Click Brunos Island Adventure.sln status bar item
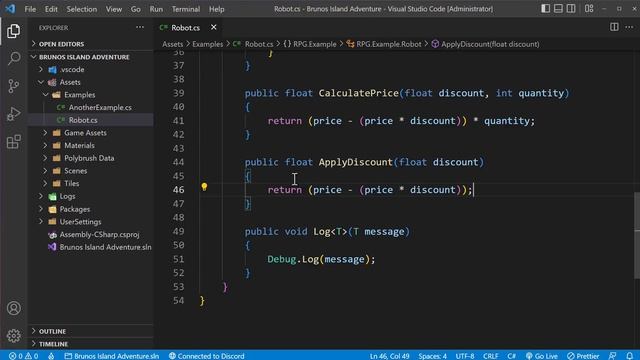The height and width of the screenshot is (360, 640). 112,356
